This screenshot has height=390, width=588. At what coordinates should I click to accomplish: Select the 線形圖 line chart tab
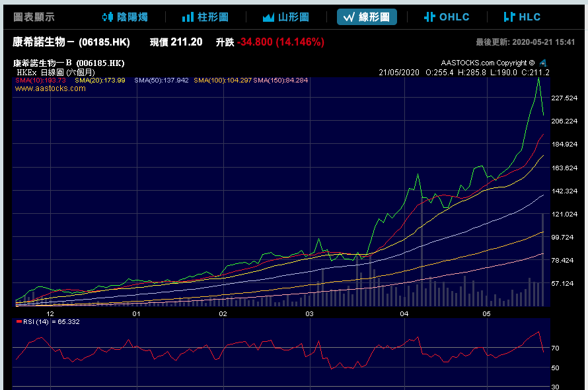367,17
